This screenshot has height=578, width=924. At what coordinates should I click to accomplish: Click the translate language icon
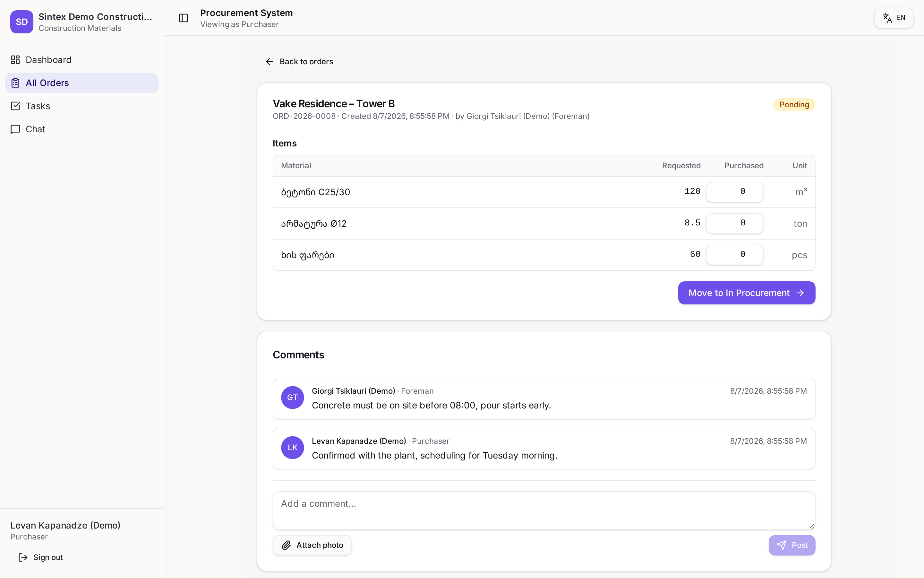tap(887, 18)
